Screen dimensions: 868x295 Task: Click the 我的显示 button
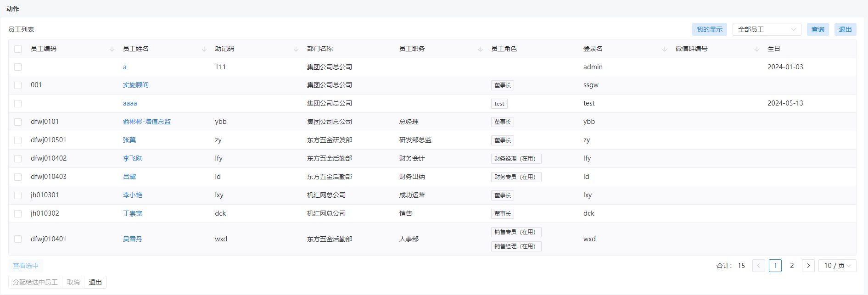click(x=710, y=29)
